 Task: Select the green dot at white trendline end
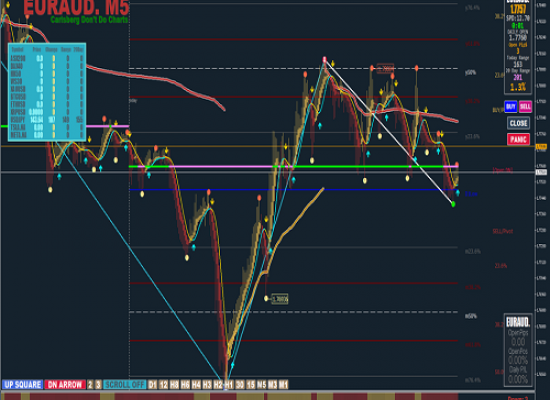point(453,204)
